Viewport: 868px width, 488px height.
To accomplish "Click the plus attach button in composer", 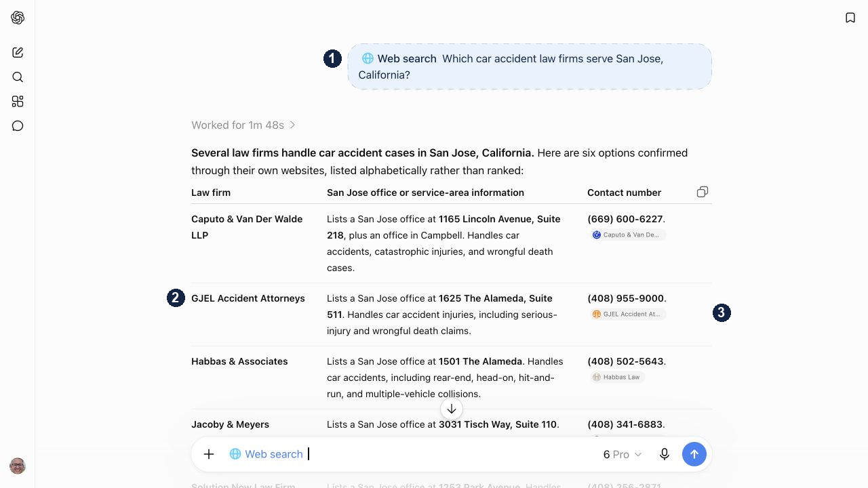I will (209, 454).
